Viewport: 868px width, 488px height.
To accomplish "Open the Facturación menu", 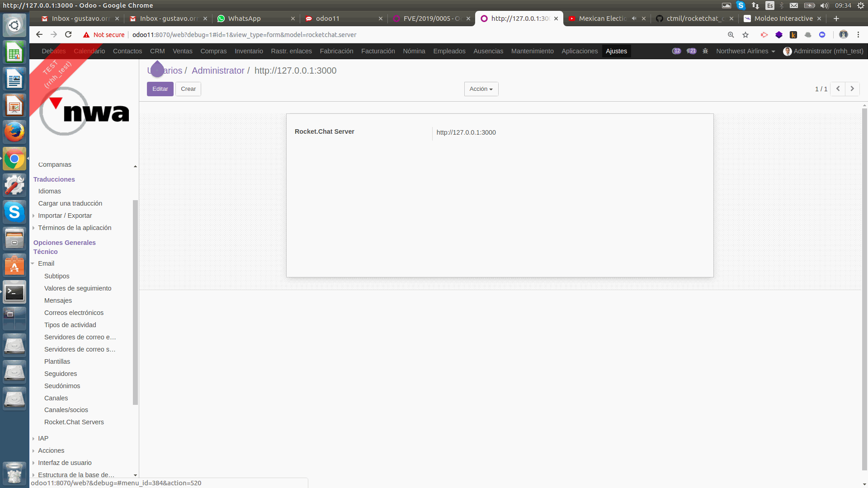I will (x=378, y=51).
